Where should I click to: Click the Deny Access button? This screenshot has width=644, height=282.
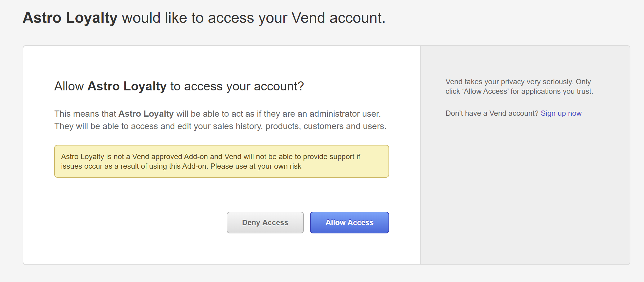coord(265,223)
